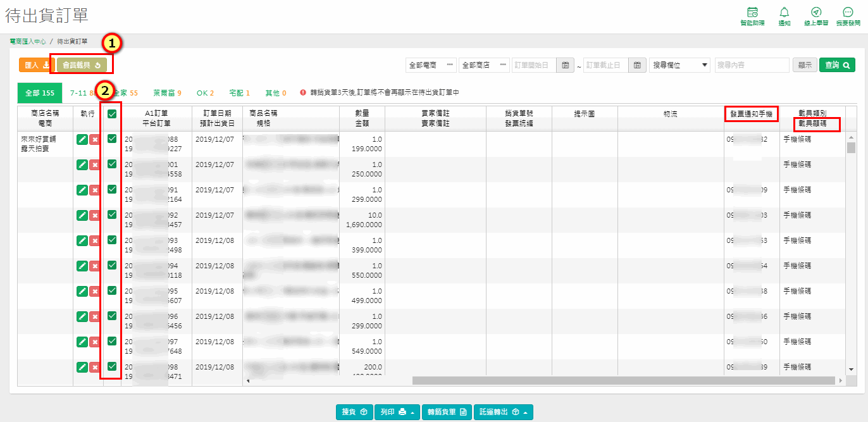Edit the order with amount 1,690.0000

82,215
